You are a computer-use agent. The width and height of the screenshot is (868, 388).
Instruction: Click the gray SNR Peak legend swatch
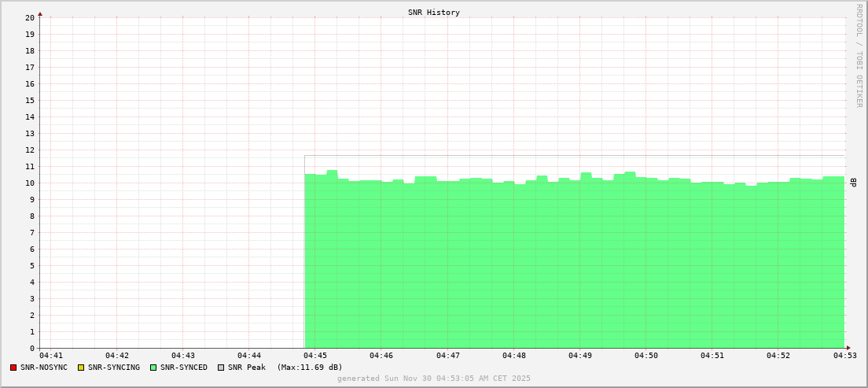click(x=221, y=368)
